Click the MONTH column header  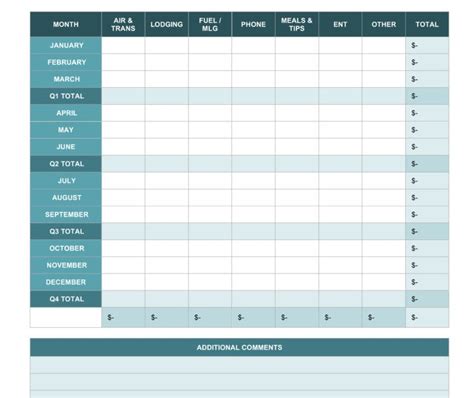tap(66, 24)
